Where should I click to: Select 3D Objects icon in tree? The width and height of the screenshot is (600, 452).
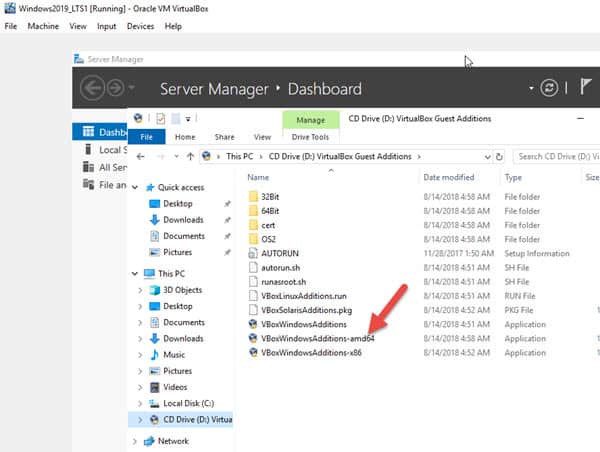(x=154, y=290)
